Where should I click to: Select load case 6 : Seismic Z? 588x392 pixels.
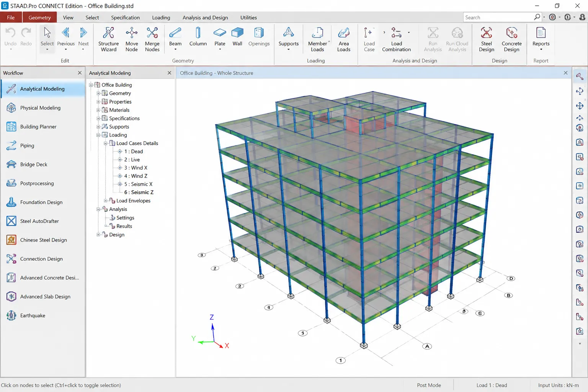(x=139, y=193)
